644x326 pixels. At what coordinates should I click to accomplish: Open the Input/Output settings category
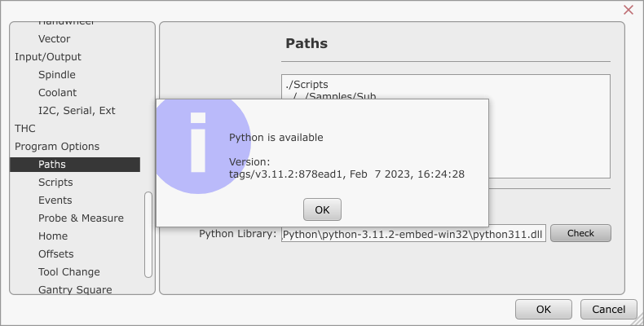pos(47,56)
